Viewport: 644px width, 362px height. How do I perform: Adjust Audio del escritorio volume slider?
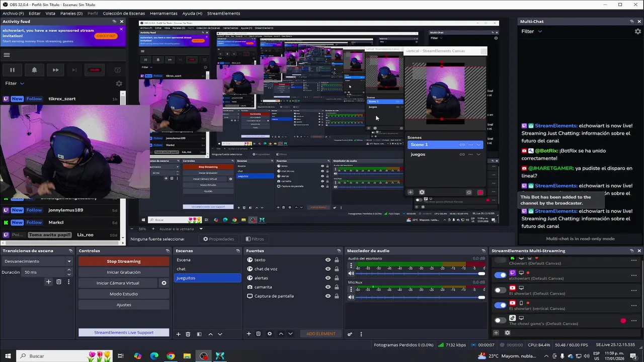tap(421, 274)
